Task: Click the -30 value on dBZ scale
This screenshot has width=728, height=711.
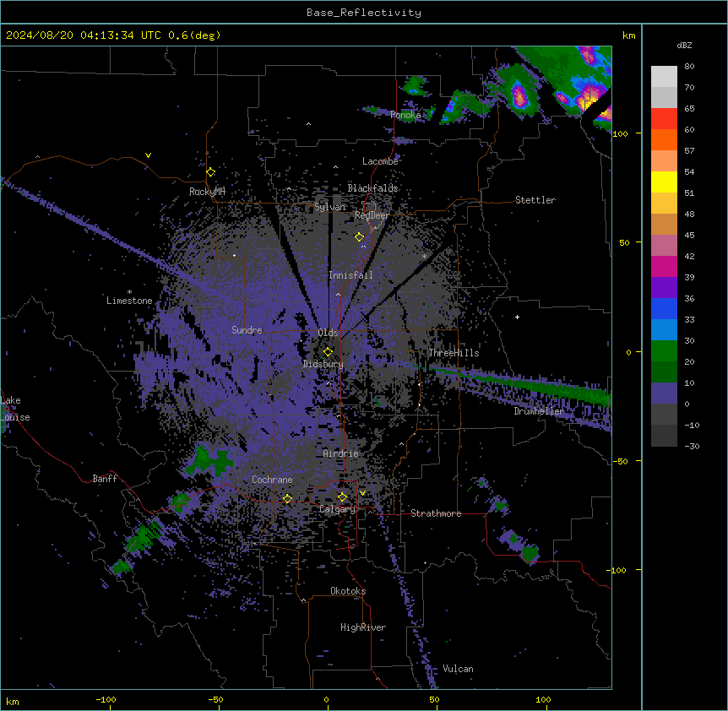Action: point(692,446)
